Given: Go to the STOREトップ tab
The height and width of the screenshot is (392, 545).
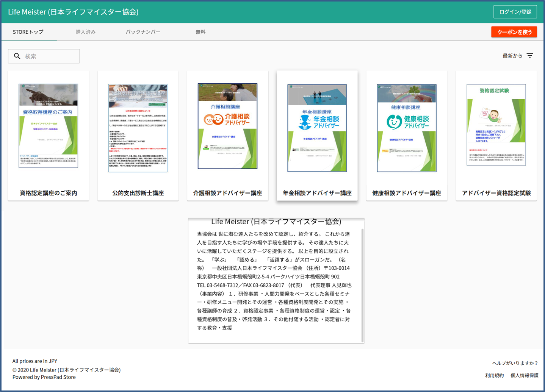Looking at the screenshot, I should (28, 32).
